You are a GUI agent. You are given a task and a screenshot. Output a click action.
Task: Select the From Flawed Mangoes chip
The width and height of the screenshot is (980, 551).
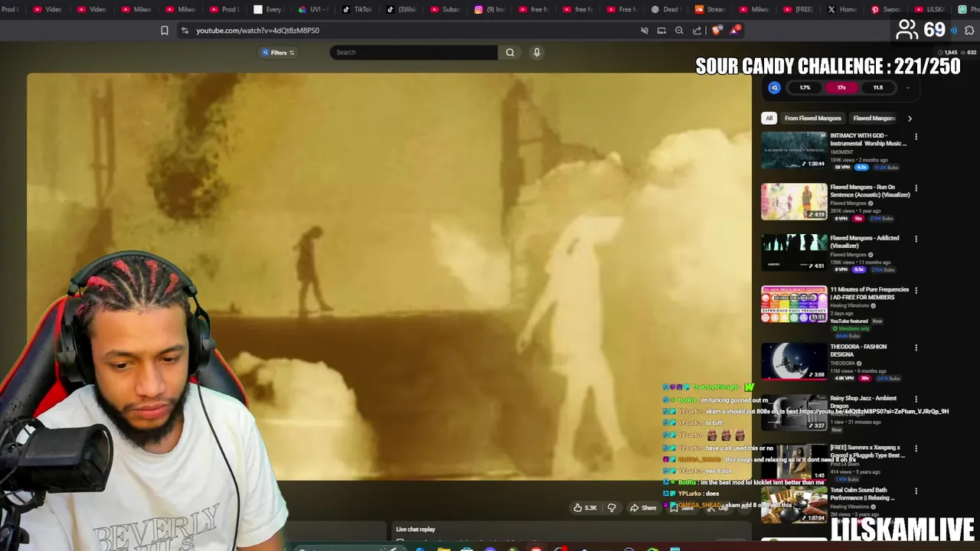(812, 118)
